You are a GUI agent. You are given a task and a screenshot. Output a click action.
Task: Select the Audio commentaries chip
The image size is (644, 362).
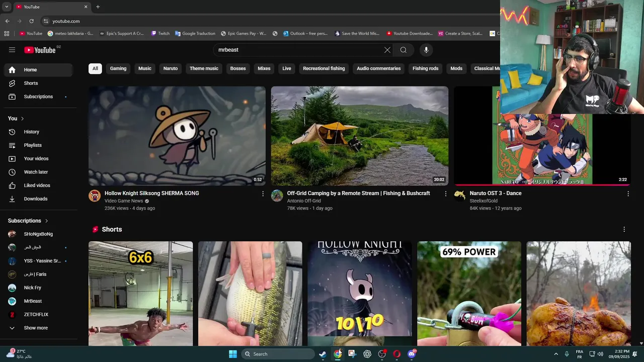[379, 68]
